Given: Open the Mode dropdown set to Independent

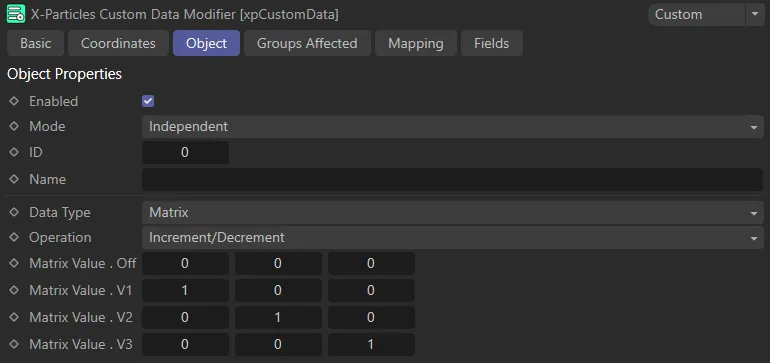Looking at the screenshot, I should [x=453, y=126].
